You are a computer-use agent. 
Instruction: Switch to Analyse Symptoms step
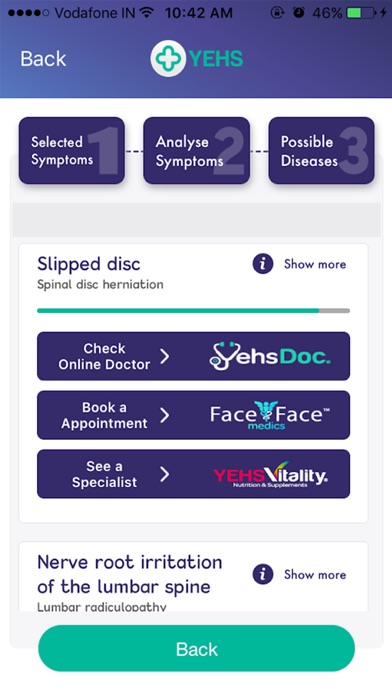tap(196, 150)
